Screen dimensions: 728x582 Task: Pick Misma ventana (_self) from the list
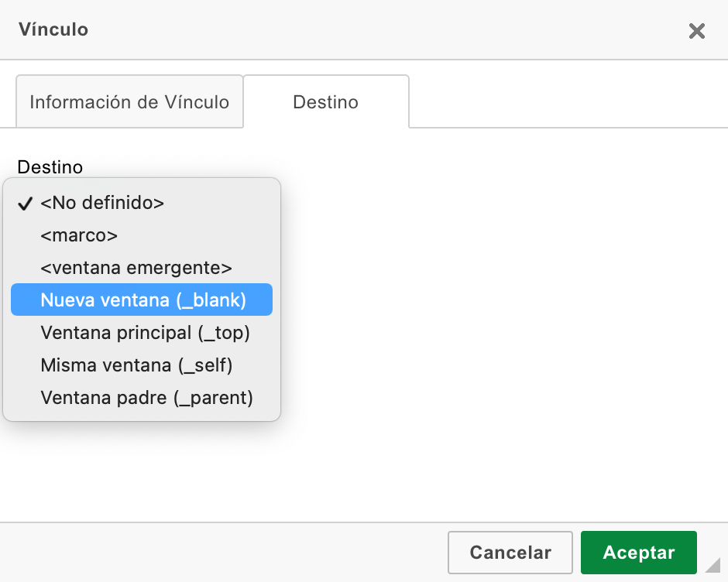(142, 365)
